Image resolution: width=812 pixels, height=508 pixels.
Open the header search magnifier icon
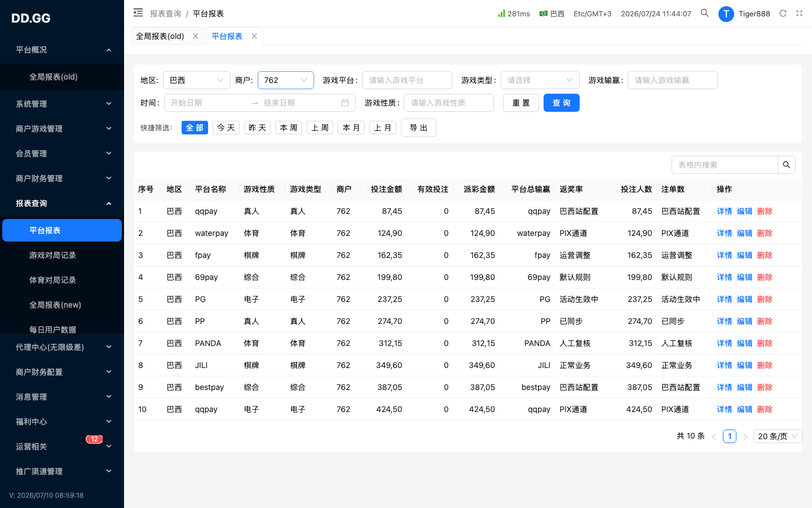(x=705, y=13)
